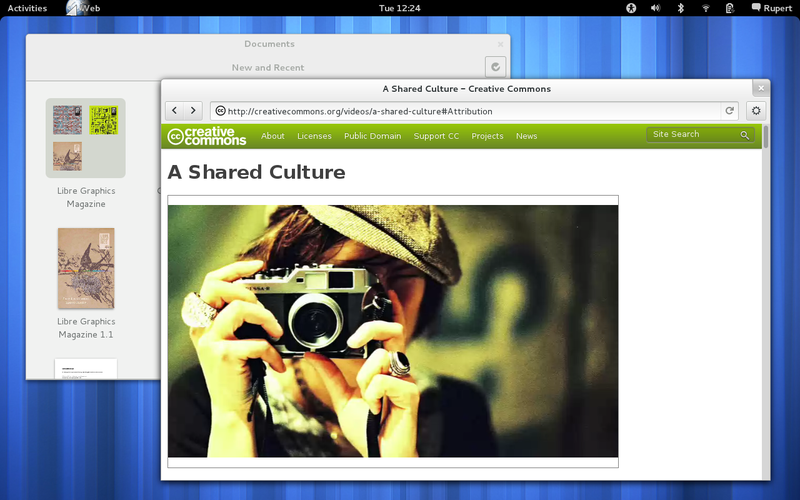Viewport: 800px width, 500px height.
Task: Open the Rupert user menu
Action: [770, 8]
